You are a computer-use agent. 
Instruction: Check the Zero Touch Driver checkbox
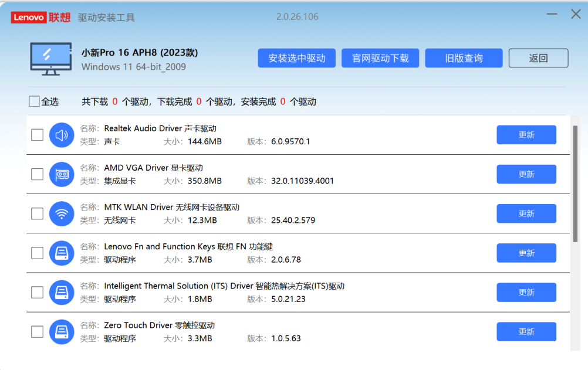[x=37, y=332]
